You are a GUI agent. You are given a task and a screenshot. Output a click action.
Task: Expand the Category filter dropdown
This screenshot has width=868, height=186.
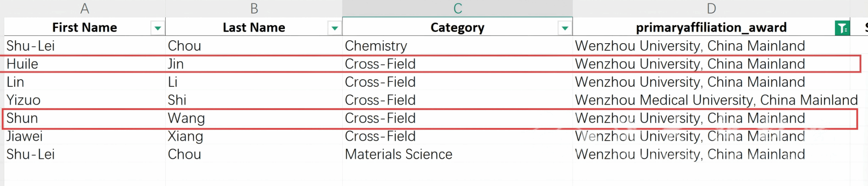pyautogui.click(x=565, y=28)
